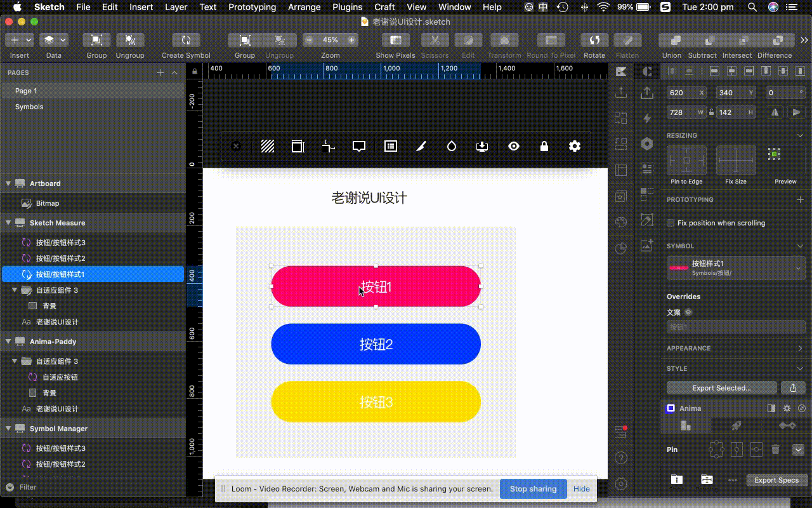Delete pins with the Anima trash icon
The width and height of the screenshot is (812, 508).
tap(775, 450)
